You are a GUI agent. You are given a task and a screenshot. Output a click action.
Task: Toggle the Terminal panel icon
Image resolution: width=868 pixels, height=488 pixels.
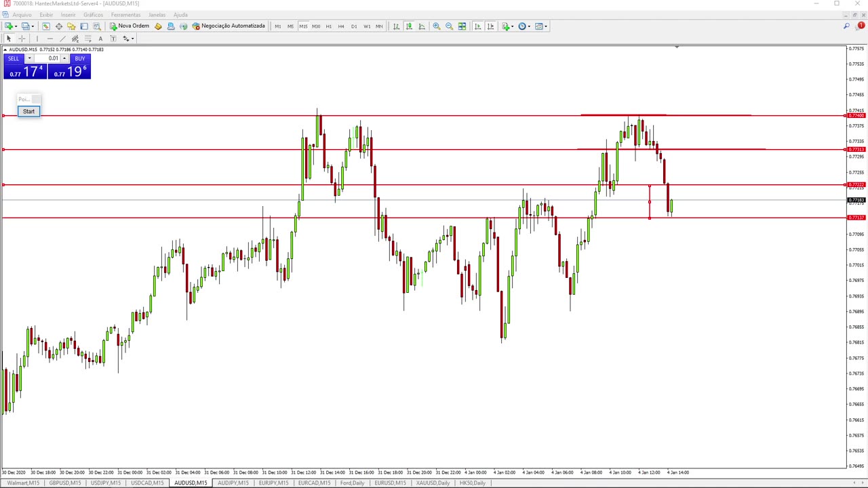[84, 26]
